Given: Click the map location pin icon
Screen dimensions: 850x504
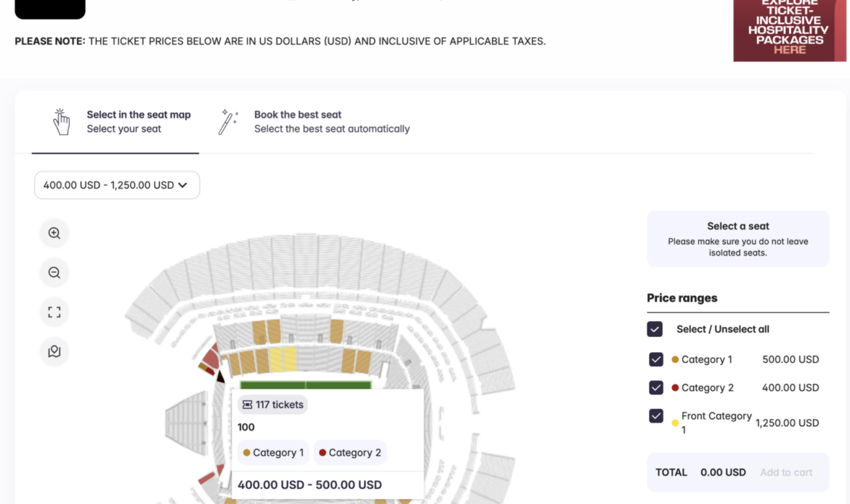Looking at the screenshot, I should pyautogui.click(x=54, y=351).
